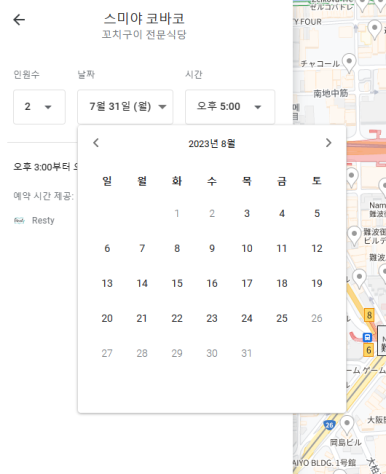Select August 4 in the calendar
The width and height of the screenshot is (386, 474).
coord(282,213)
